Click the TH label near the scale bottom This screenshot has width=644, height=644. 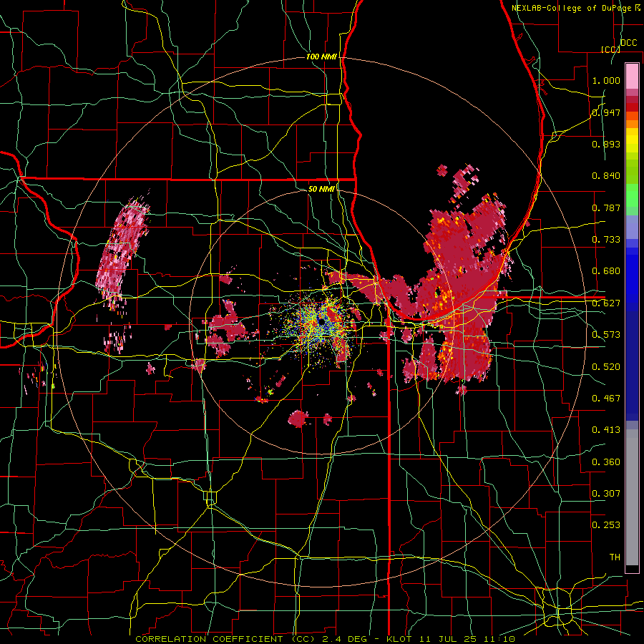tap(615, 557)
